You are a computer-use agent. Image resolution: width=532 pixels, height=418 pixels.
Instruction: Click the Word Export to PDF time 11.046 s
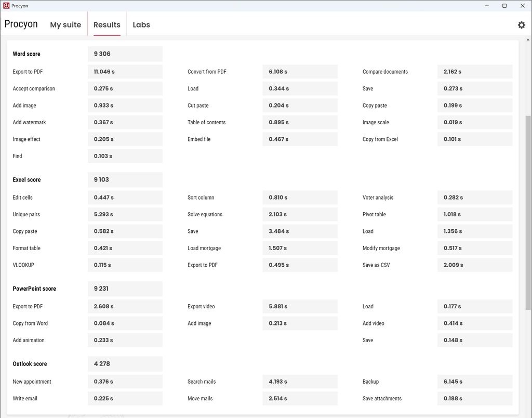pos(125,72)
